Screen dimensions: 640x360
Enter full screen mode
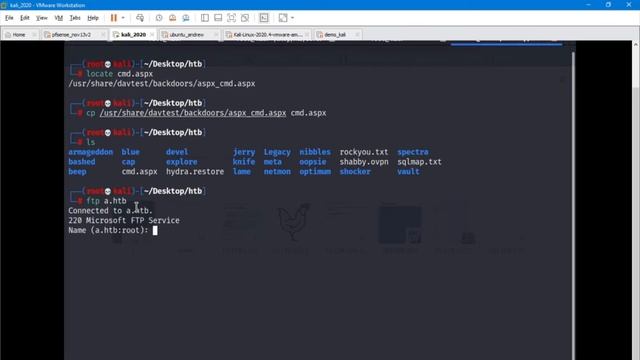click(231, 18)
